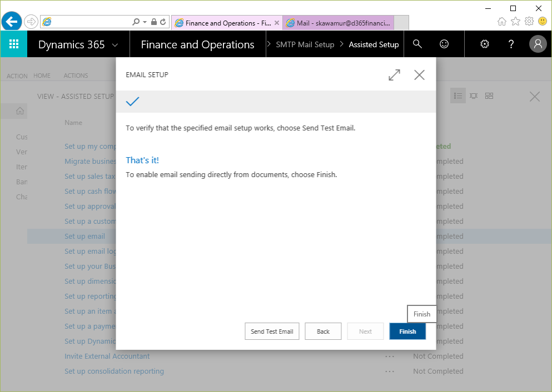Screen dimensions: 552x392
Task: Open the search magnifier in Dynamics header
Action: coord(417,44)
